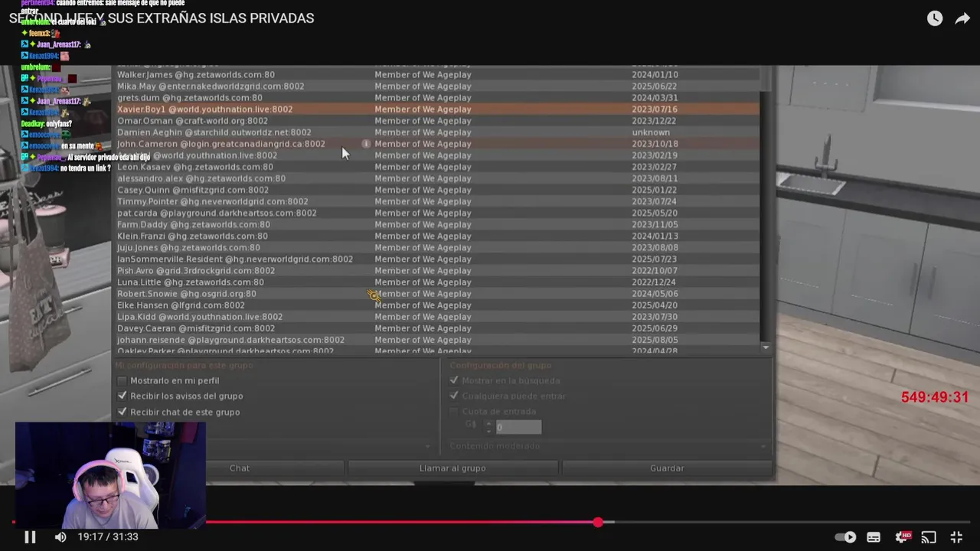Click the red 549:49:31 countdown timer
The width and height of the screenshot is (980, 551).
pos(935,397)
